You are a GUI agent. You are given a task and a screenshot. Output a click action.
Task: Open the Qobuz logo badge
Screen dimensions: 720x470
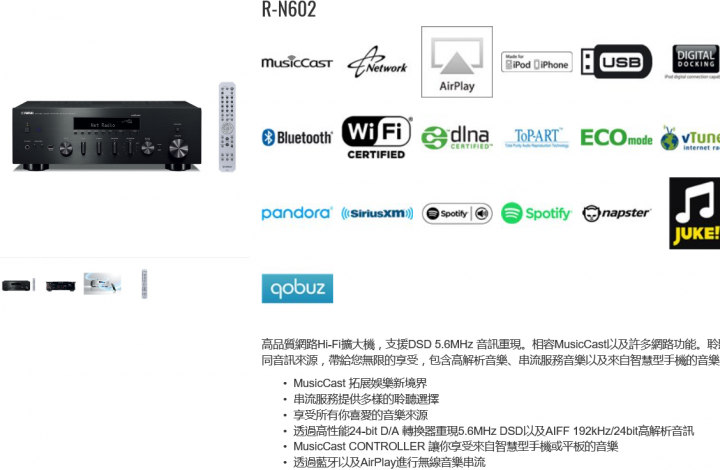(x=297, y=288)
